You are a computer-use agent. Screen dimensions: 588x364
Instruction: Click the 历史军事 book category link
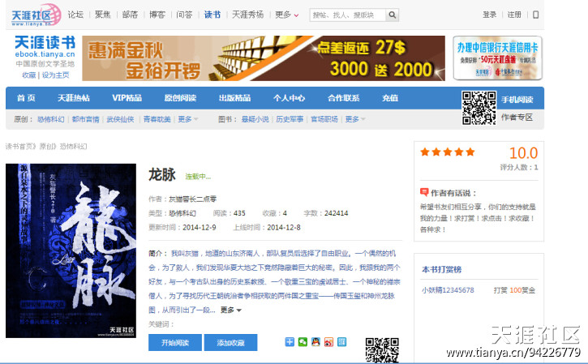tap(290, 119)
